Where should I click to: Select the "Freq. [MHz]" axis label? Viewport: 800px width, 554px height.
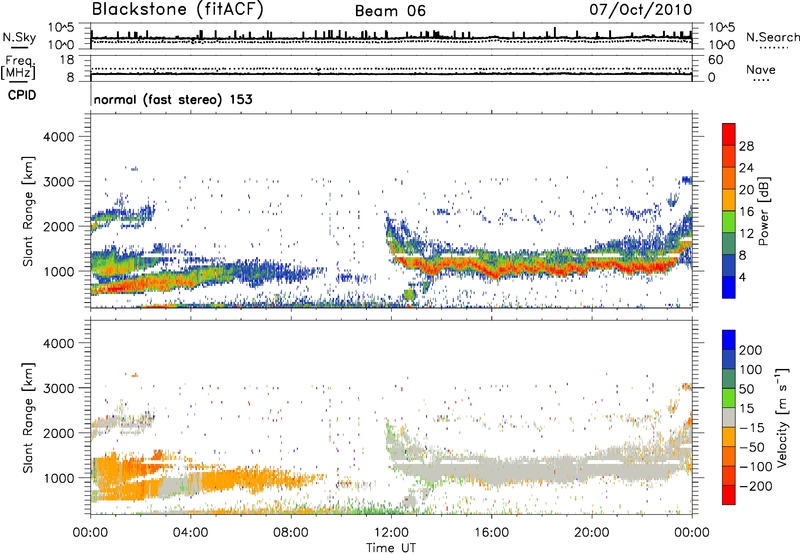(18, 68)
